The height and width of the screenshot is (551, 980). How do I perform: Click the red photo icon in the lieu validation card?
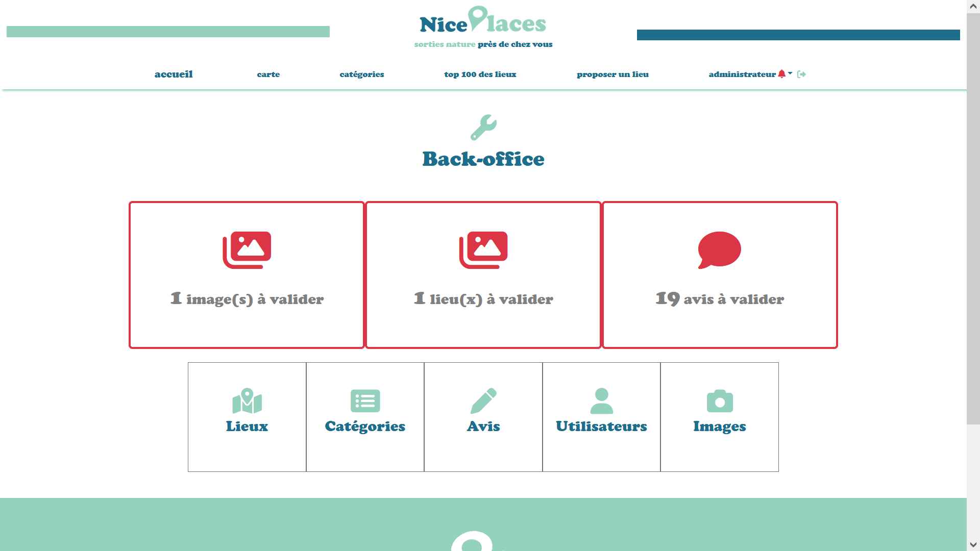click(483, 249)
